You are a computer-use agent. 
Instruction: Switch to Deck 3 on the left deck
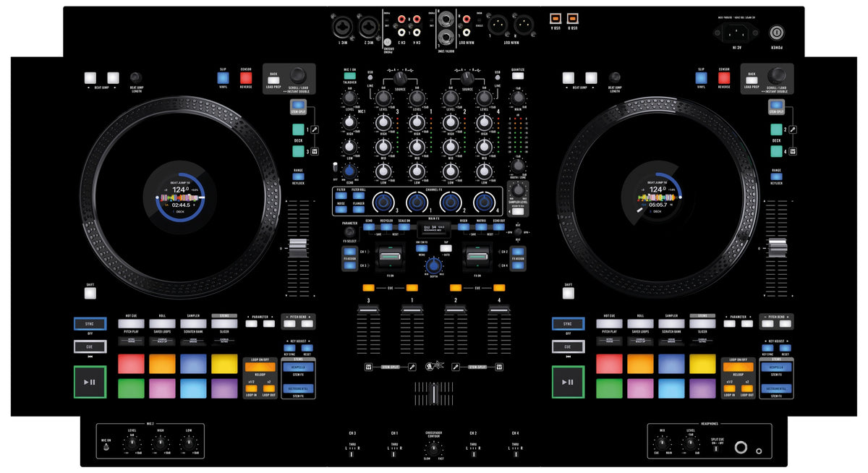click(297, 150)
